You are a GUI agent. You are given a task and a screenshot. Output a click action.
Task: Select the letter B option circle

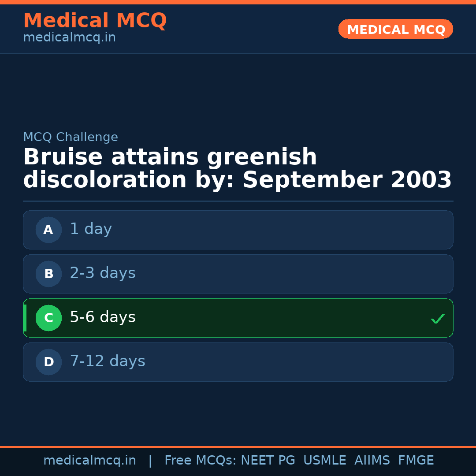(x=48, y=274)
